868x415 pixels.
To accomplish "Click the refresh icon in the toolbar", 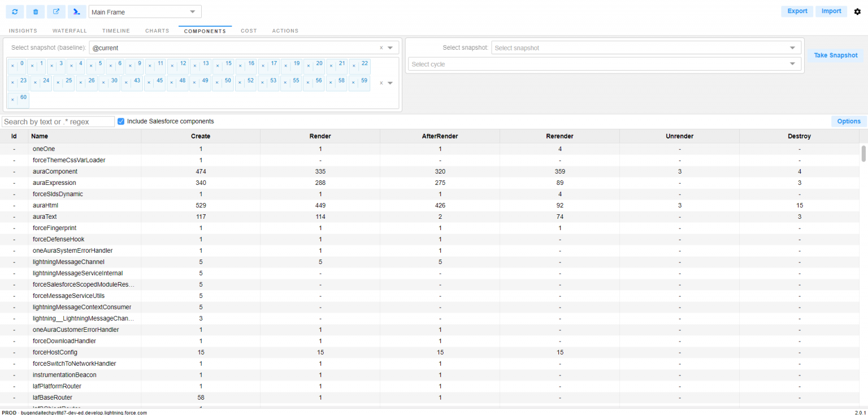I will (x=15, y=11).
